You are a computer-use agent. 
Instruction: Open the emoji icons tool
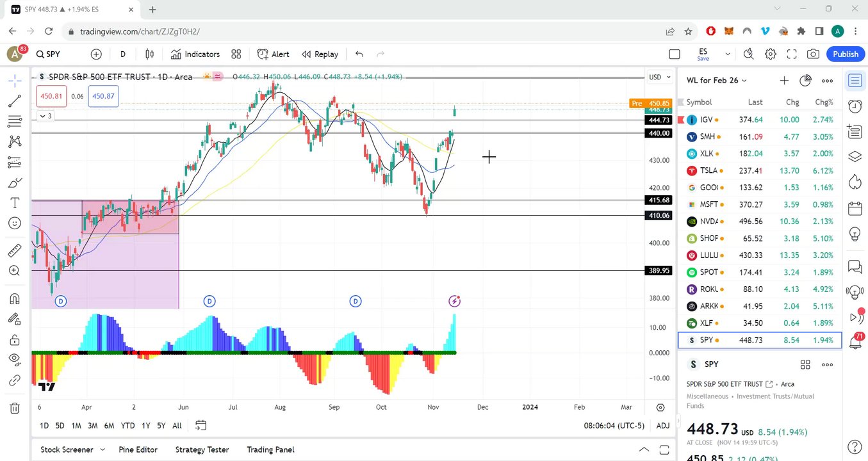click(15, 223)
